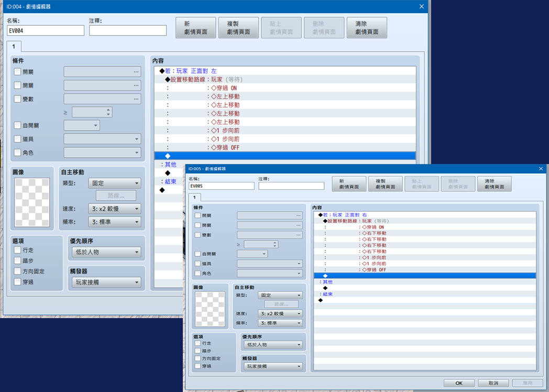Enable second 開關 condition checkbox in EV004 window
This screenshot has width=549, height=392.
(17, 85)
